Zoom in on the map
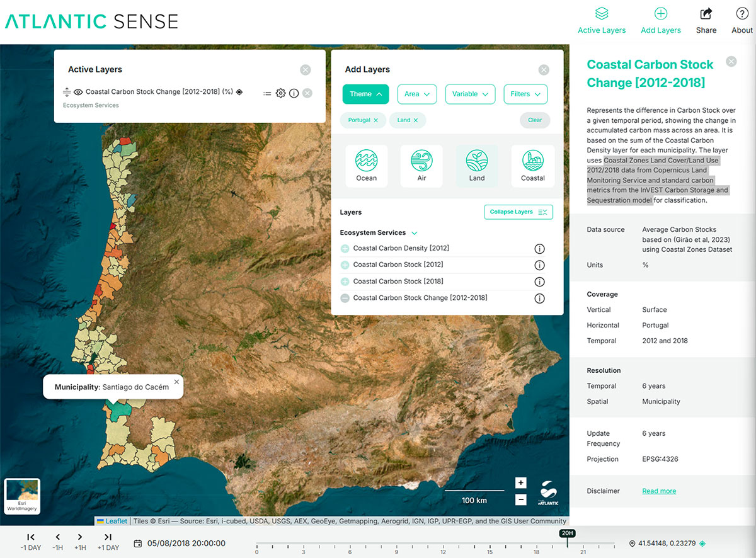 pos(520,483)
